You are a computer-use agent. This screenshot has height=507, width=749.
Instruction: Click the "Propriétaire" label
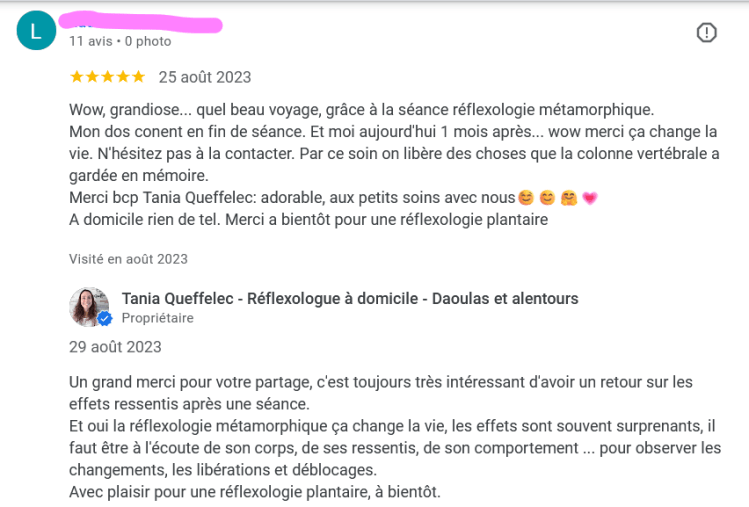coord(158,318)
